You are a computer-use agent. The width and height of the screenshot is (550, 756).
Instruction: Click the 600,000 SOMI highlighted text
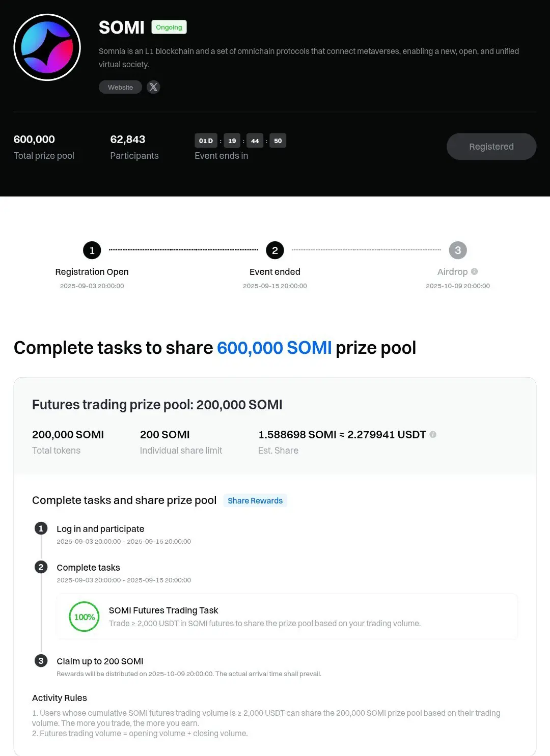click(274, 348)
